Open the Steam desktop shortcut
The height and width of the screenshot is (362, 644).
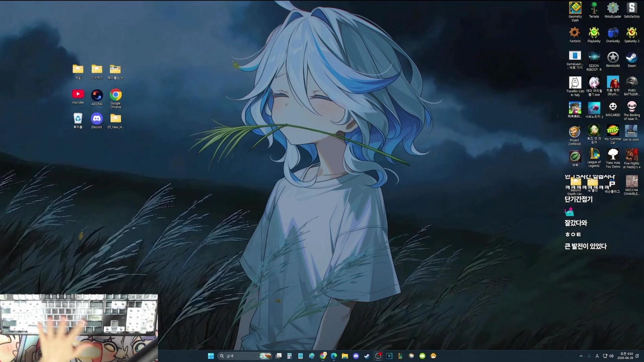tap(632, 60)
